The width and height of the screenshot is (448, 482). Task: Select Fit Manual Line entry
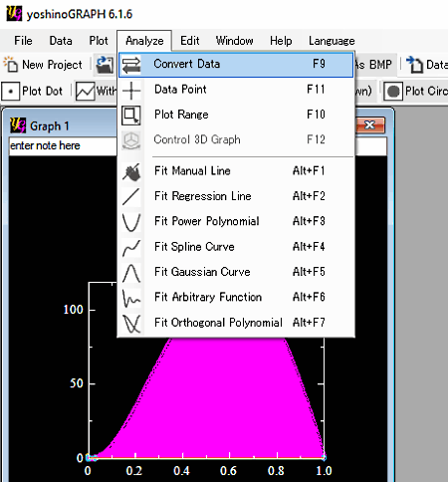tap(236, 171)
